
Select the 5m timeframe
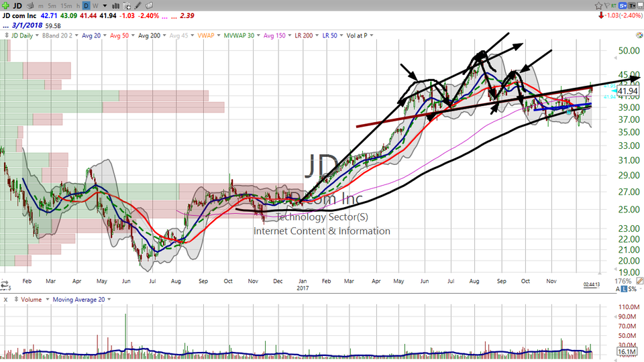pyautogui.click(x=52, y=6)
